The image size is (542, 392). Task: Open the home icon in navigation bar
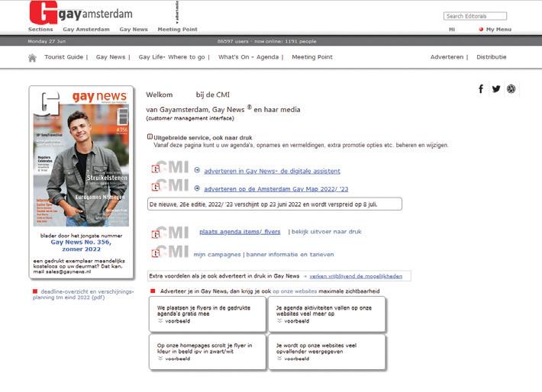pyautogui.click(x=32, y=58)
